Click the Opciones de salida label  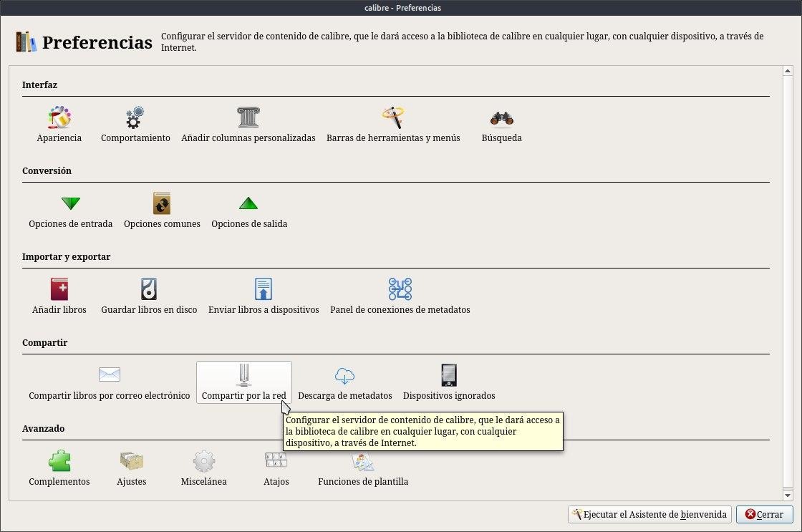249,223
